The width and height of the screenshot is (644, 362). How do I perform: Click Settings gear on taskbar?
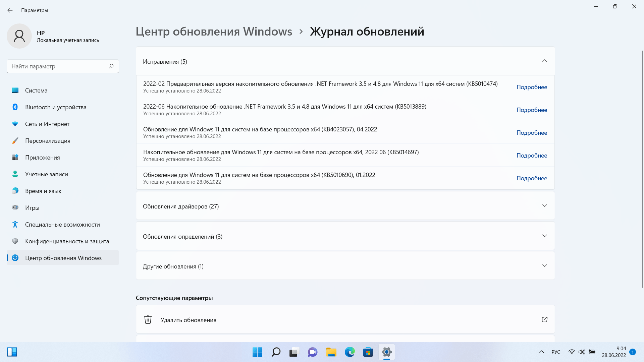pos(386,352)
